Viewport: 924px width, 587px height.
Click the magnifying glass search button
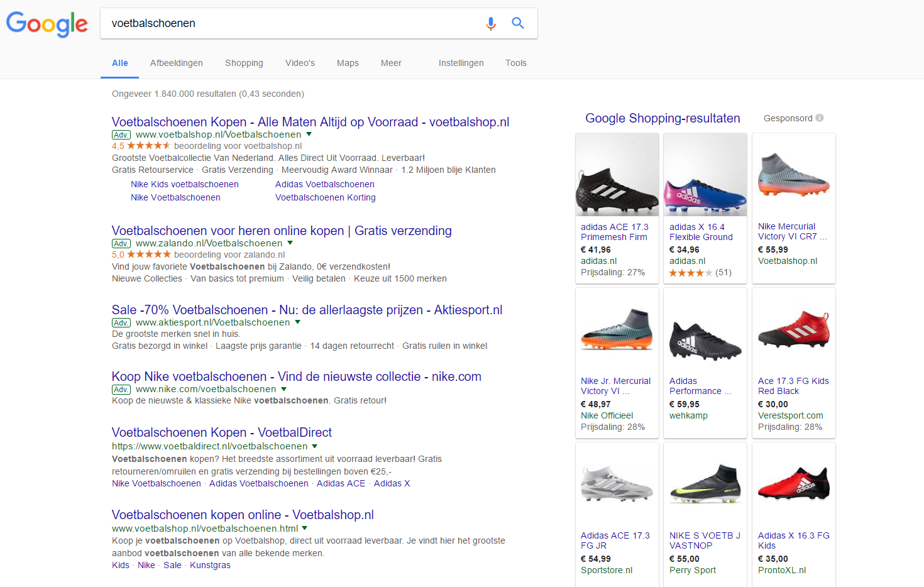[518, 23]
